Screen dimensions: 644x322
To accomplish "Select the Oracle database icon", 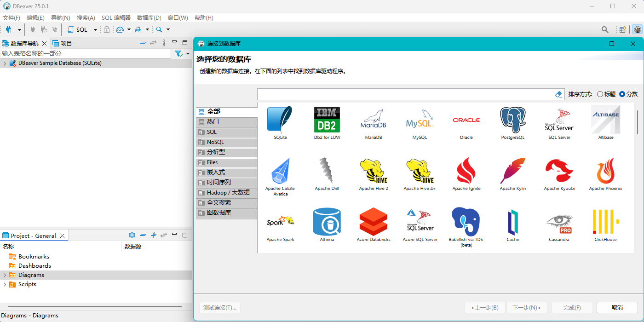I will [x=466, y=121].
